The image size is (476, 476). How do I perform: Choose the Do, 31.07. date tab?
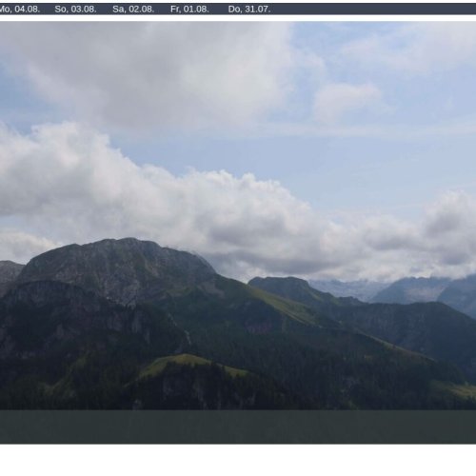[x=249, y=10]
